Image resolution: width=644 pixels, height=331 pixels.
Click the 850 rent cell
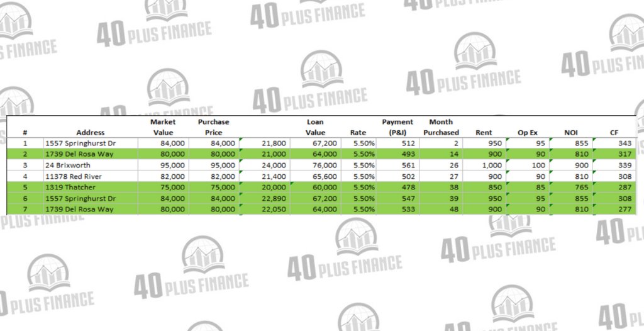485,187
